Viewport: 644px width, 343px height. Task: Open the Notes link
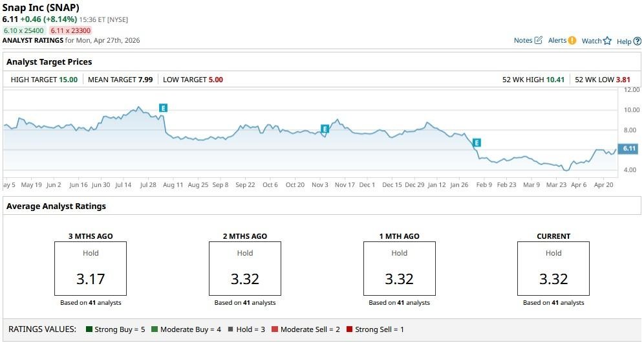(523, 40)
